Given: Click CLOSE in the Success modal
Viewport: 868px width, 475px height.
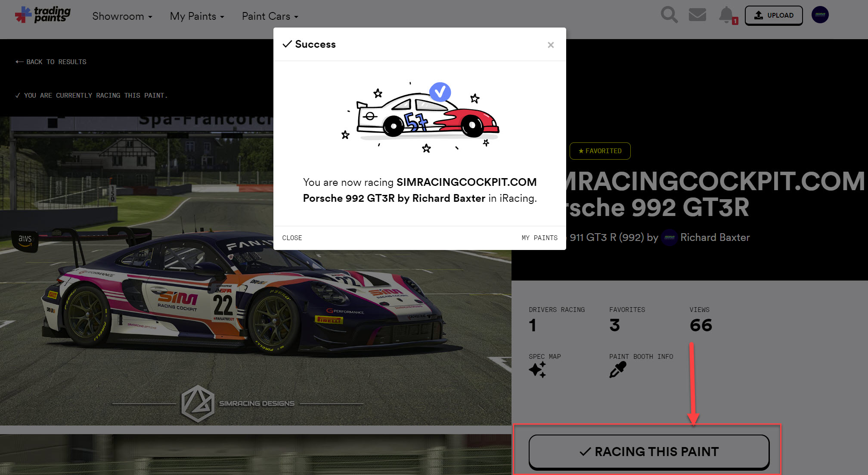Looking at the screenshot, I should [292, 237].
